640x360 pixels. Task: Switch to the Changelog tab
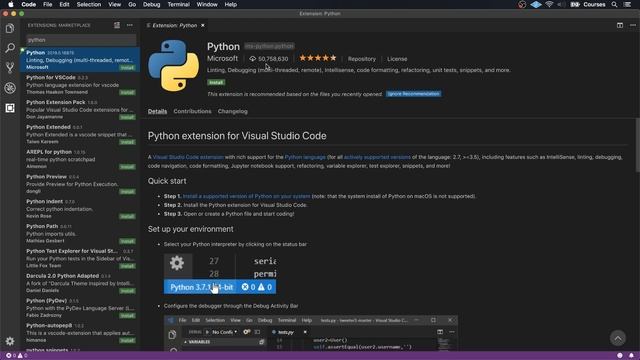(x=233, y=111)
